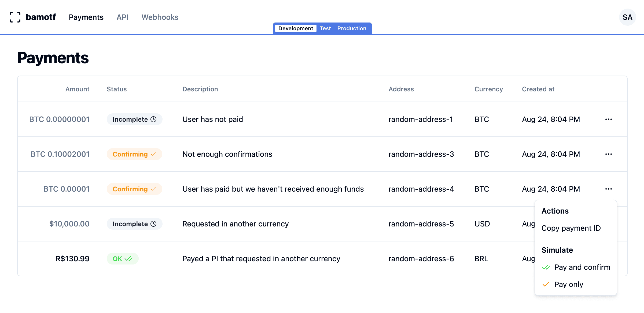The image size is (644, 313).
Task: Open the Webhooks page
Action: point(160,17)
